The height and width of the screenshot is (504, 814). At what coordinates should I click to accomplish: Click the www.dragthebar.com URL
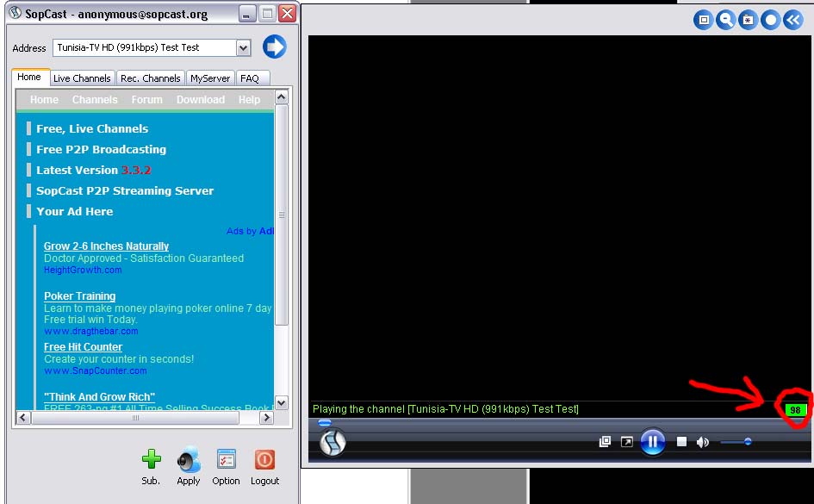point(90,331)
